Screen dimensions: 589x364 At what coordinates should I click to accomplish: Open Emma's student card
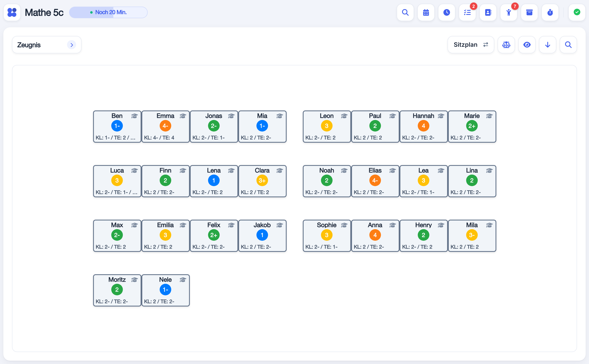point(165,127)
